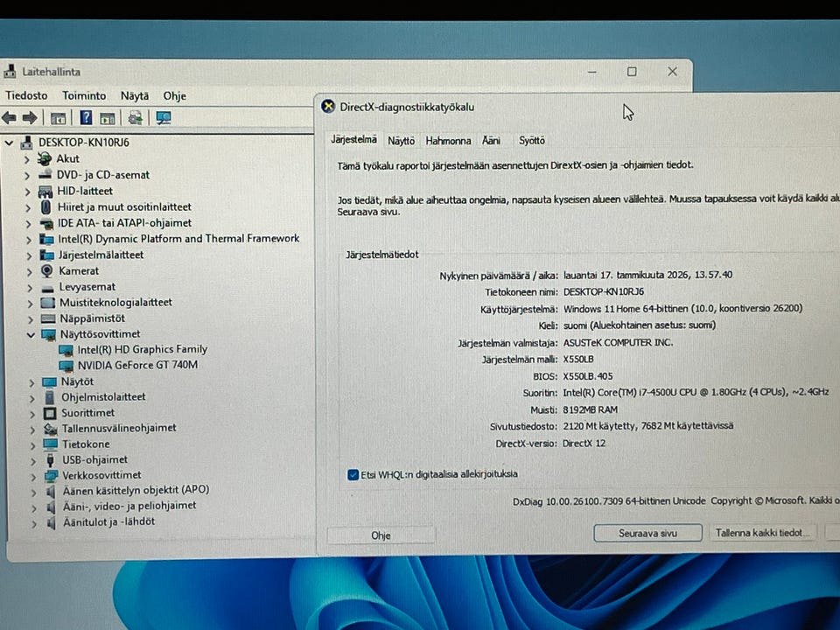Image resolution: width=840 pixels, height=630 pixels.
Task: Click the Verkkosovittimet network icon
Action: click(51, 476)
